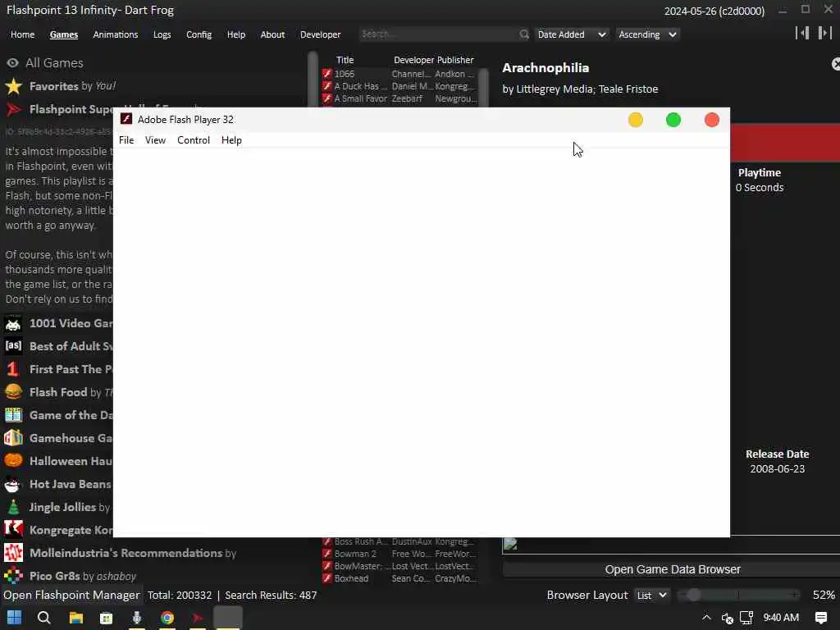This screenshot has width=840, height=630.
Task: Open the Animations tab
Action: tap(115, 34)
